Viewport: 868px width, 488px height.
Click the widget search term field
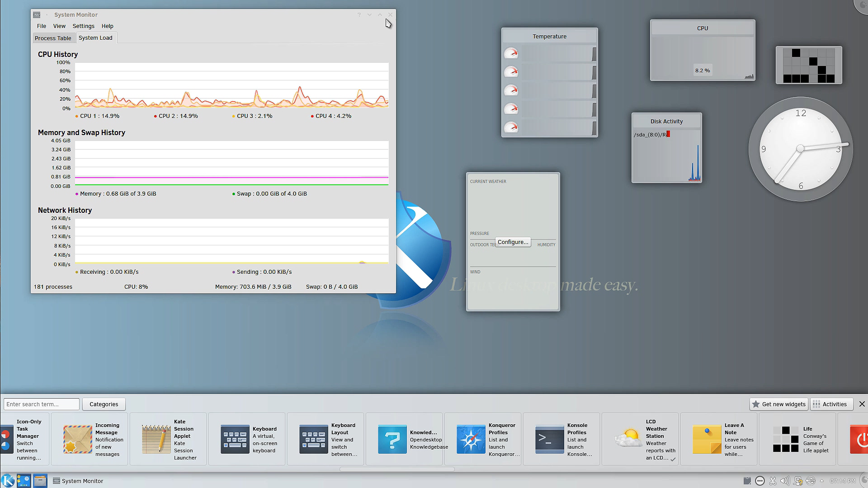point(42,404)
